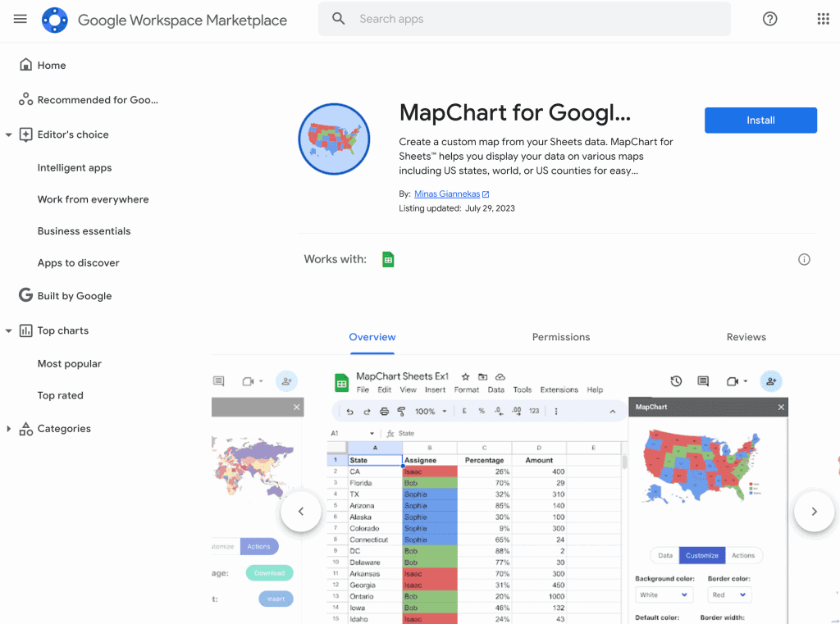Click the version history clock icon in the screenshot
Image resolution: width=840 pixels, height=624 pixels.
click(676, 381)
